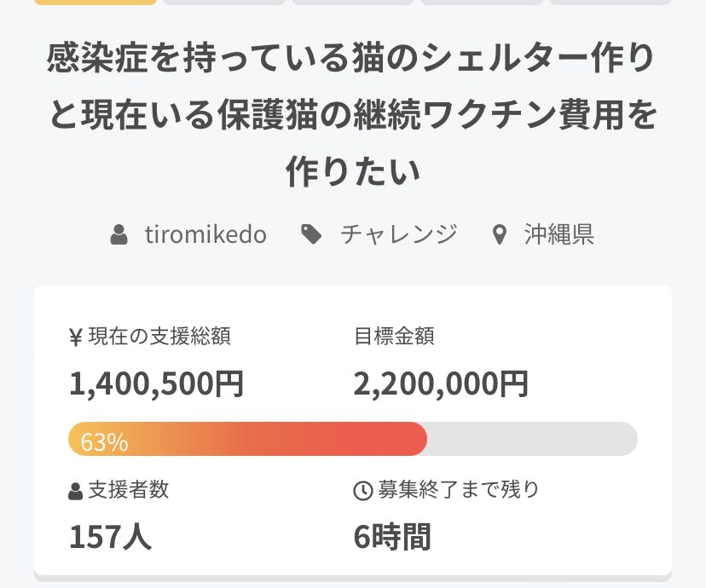The image size is (706, 588).
Task: Select the highlighted yellow tab at top
Action: coord(95,3)
